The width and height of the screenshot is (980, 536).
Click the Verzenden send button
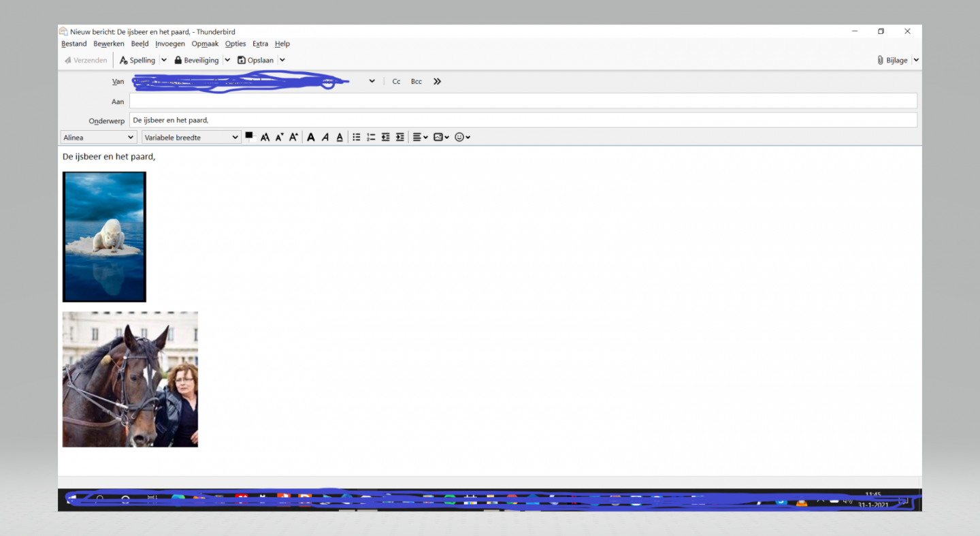point(86,60)
